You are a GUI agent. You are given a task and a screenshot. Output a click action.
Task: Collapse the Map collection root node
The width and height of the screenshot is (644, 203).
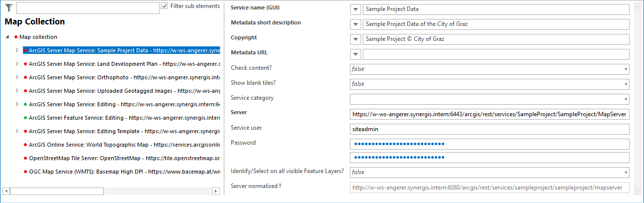[x=7, y=37]
